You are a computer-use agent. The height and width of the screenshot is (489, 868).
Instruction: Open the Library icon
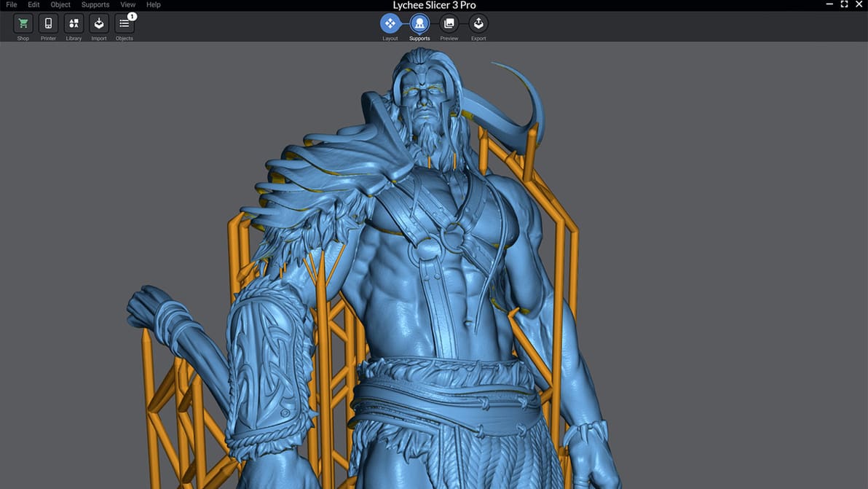[74, 24]
